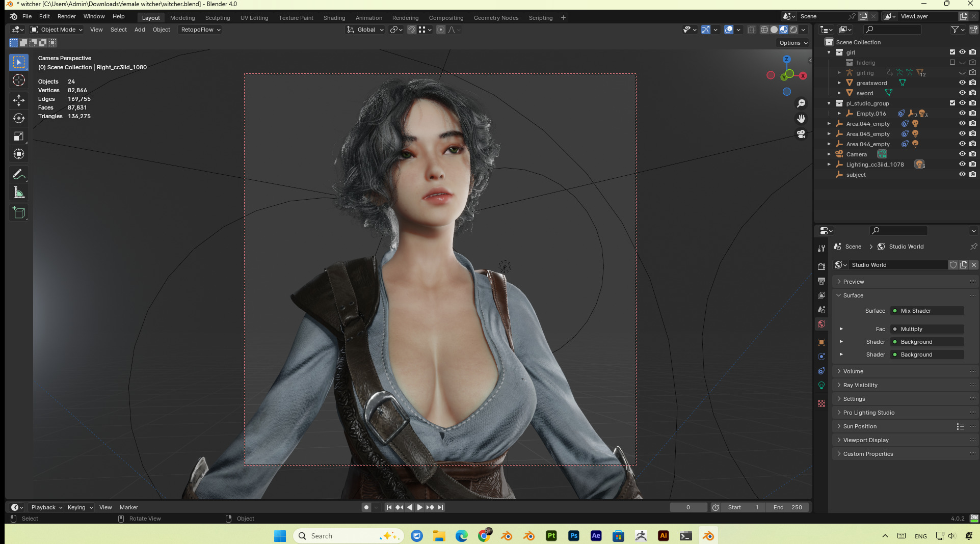980x544 pixels.
Task: Switch to wireframe viewport shading
Action: tap(764, 30)
